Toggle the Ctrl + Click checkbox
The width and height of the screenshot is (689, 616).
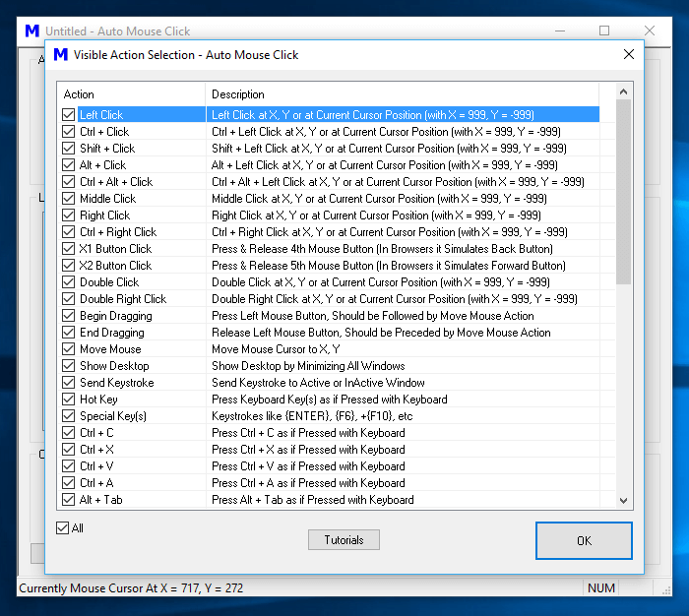(68, 132)
